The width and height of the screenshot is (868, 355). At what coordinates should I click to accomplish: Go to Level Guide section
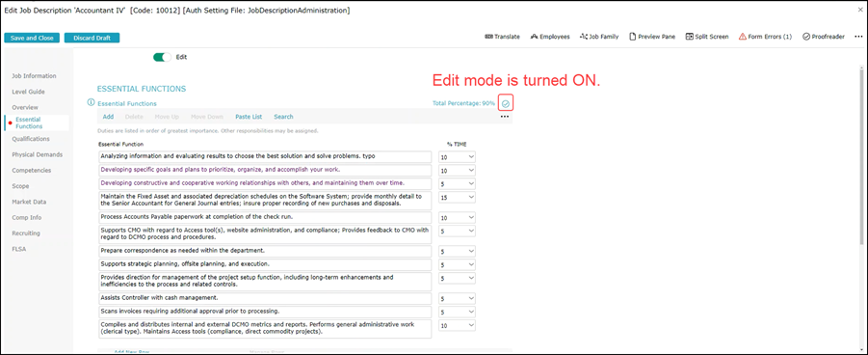(x=28, y=92)
